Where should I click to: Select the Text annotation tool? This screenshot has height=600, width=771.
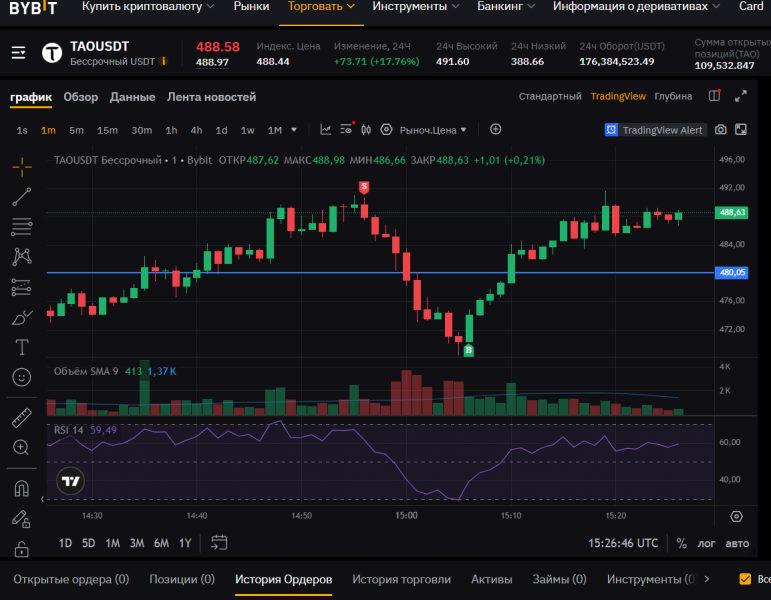22,347
